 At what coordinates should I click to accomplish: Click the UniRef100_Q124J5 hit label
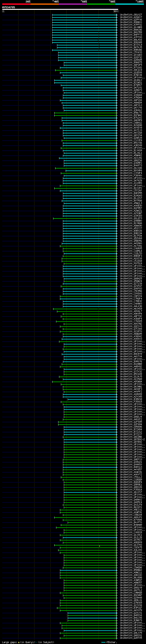coord(131,377)
